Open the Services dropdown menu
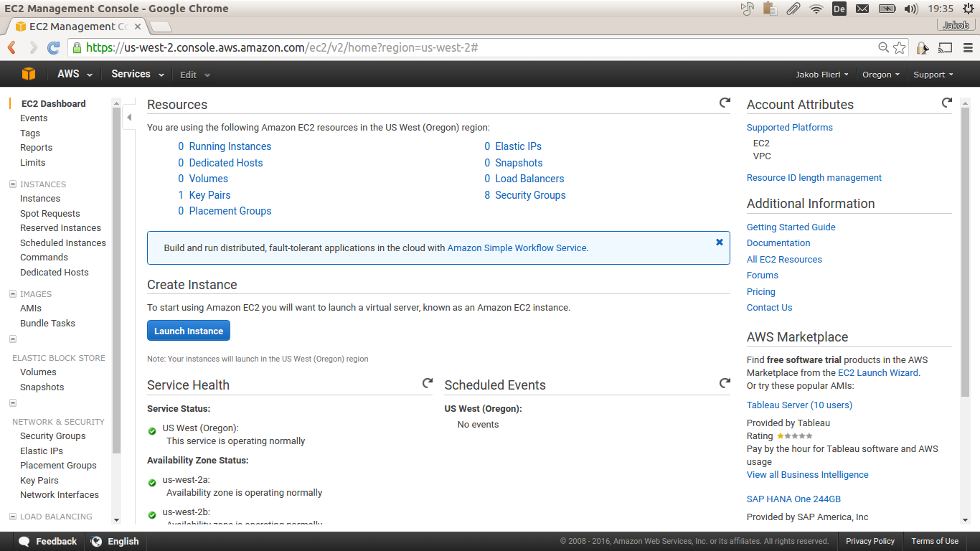This screenshot has width=980, height=551. (138, 74)
